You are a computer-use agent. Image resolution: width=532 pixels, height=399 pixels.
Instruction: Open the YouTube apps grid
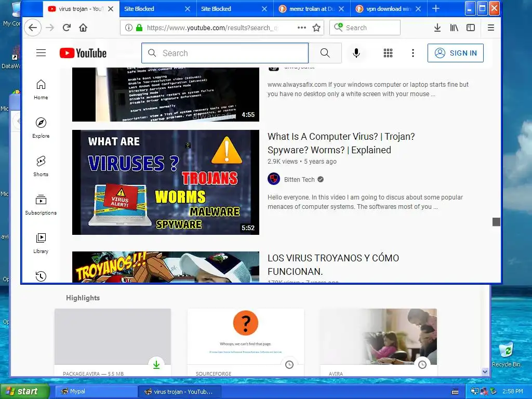[x=388, y=53]
